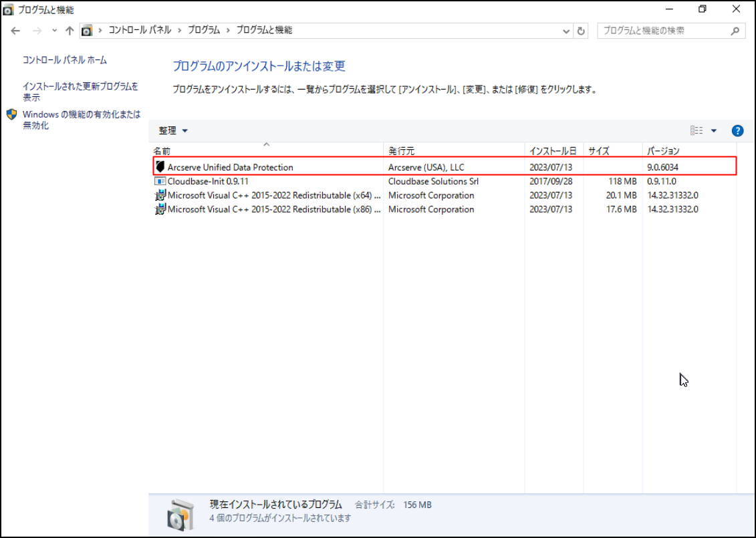756x538 pixels.
Task: Change view with the view icon button
Action: coord(697,130)
